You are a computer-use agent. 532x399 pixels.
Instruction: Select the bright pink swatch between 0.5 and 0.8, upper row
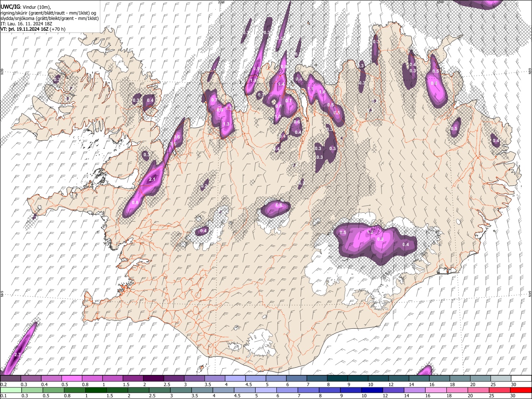[x=71, y=379]
